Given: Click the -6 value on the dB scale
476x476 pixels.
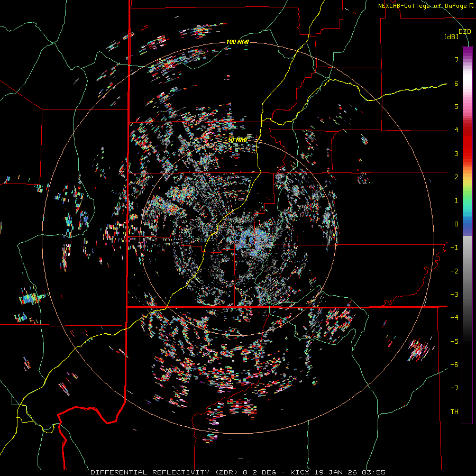Looking at the screenshot, I should coord(454,365).
